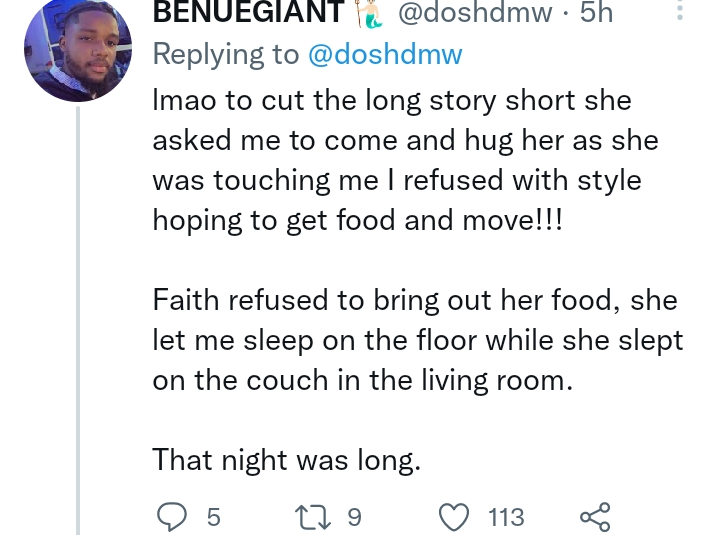
Task: Like the tweet with the heart icon
Action: [454, 517]
